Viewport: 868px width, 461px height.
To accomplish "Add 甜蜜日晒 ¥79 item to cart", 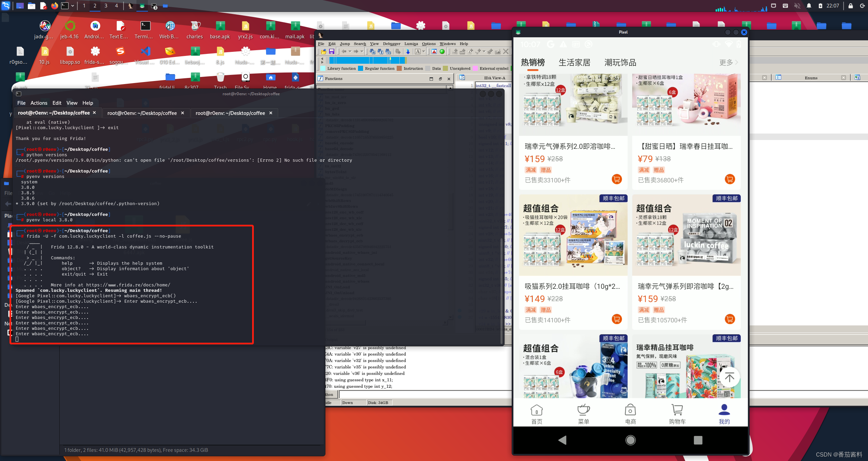I will 730,179.
